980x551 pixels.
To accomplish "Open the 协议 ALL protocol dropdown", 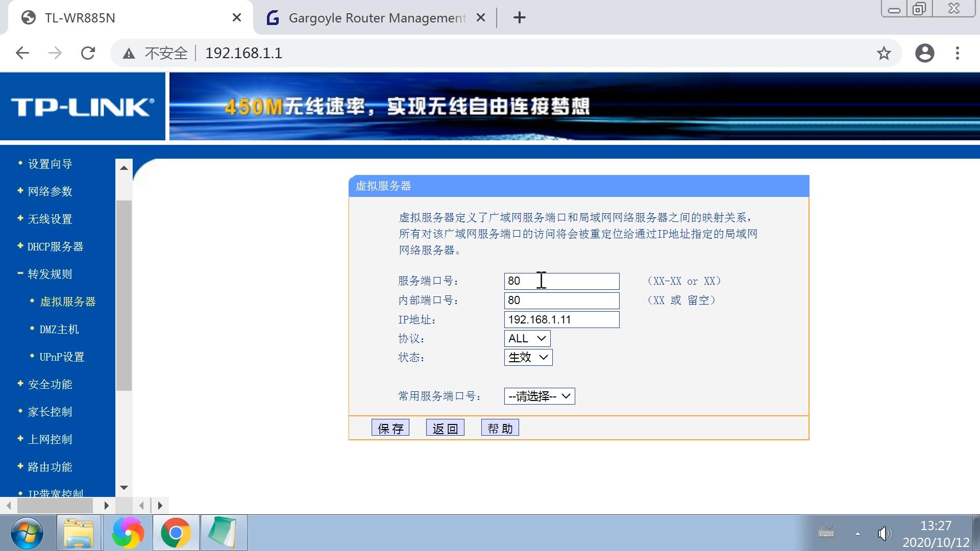I will coord(527,338).
